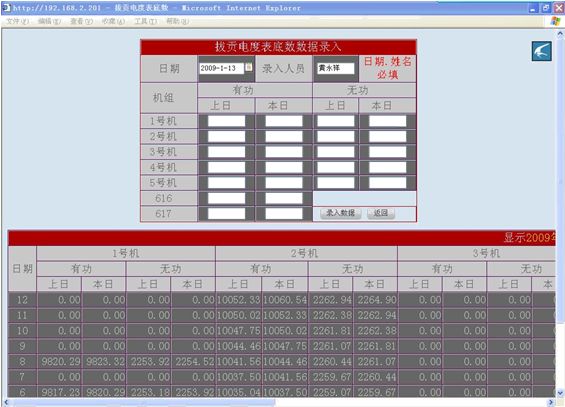Viewport: 565px width, 407px height.
Task: Click the vertical scrollbar down arrow
Action: pos(560,393)
